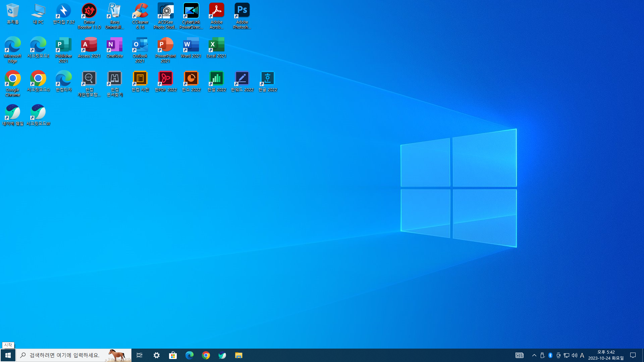644x362 pixels.
Task: Open Task View on the taskbar
Action: 140,355
